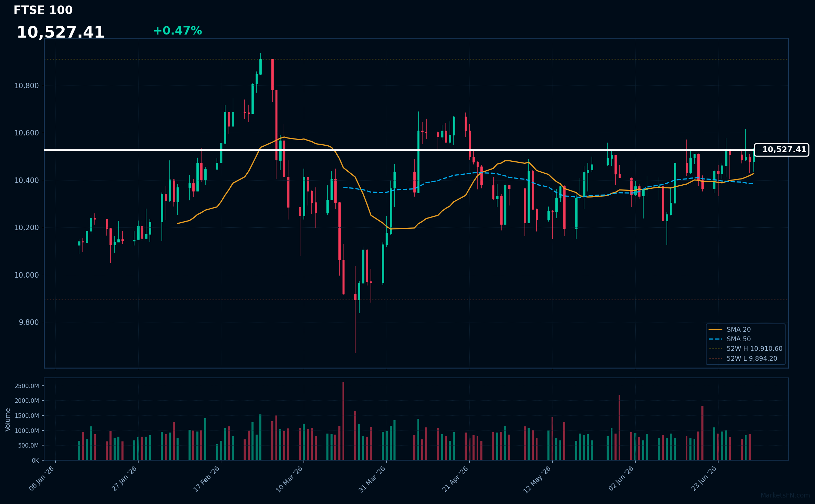
Task: Click the 23 Jun '26 date label
Action: click(704, 478)
